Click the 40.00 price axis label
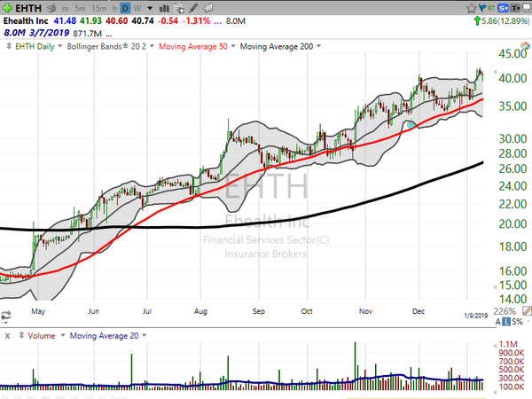 [x=512, y=78]
